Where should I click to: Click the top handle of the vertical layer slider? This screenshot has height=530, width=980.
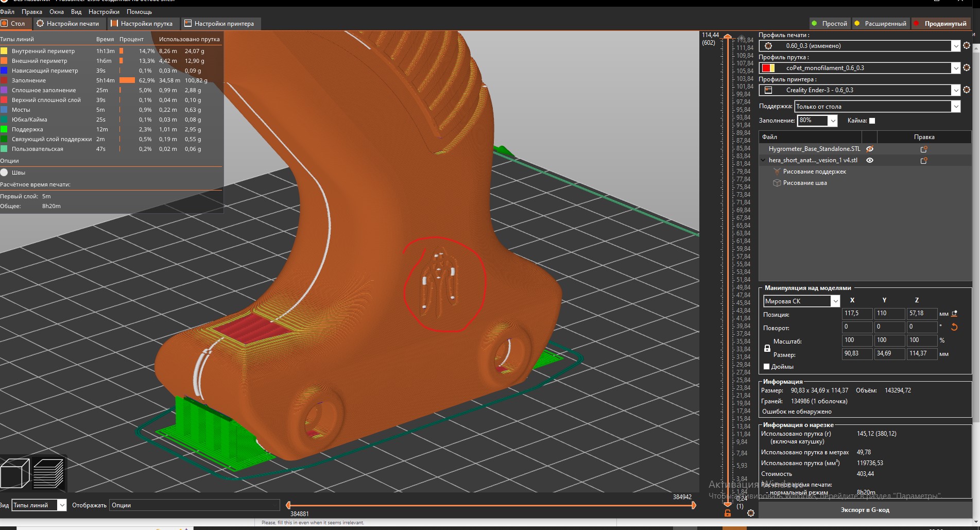click(727, 37)
